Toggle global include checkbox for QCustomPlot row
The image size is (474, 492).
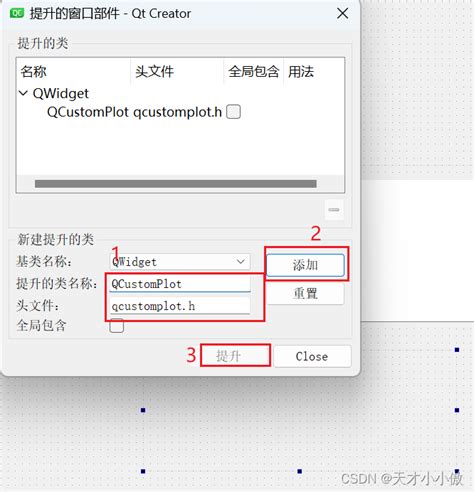point(233,112)
